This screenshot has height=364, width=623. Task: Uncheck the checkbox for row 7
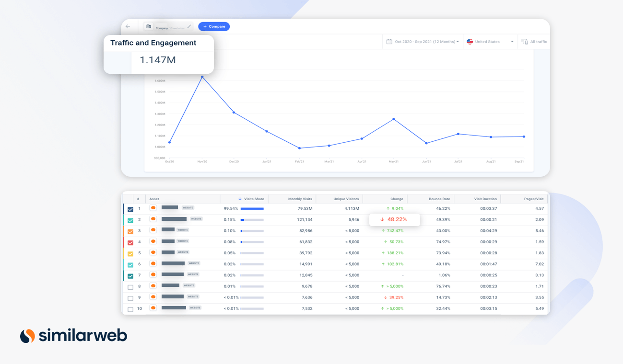click(x=130, y=276)
